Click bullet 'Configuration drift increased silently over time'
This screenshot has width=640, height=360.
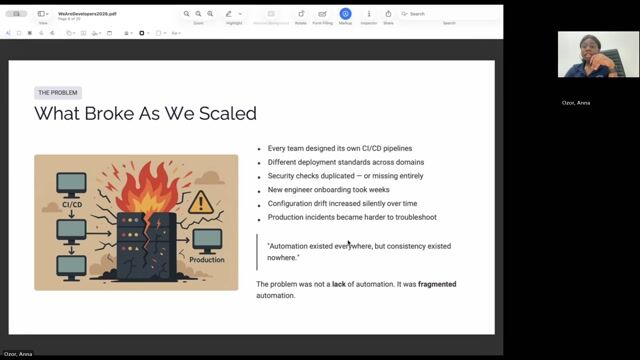pyautogui.click(x=342, y=204)
